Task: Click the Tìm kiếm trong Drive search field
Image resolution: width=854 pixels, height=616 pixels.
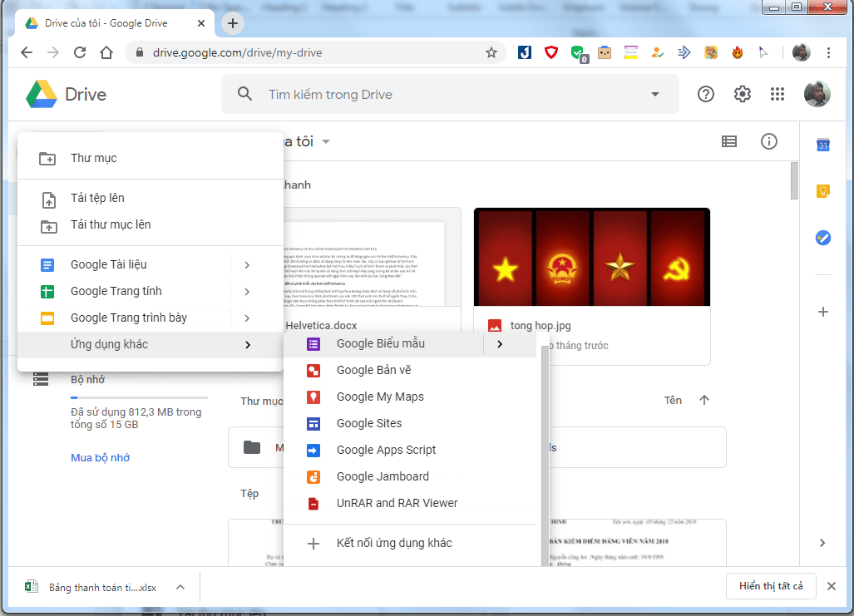Action: click(x=451, y=94)
